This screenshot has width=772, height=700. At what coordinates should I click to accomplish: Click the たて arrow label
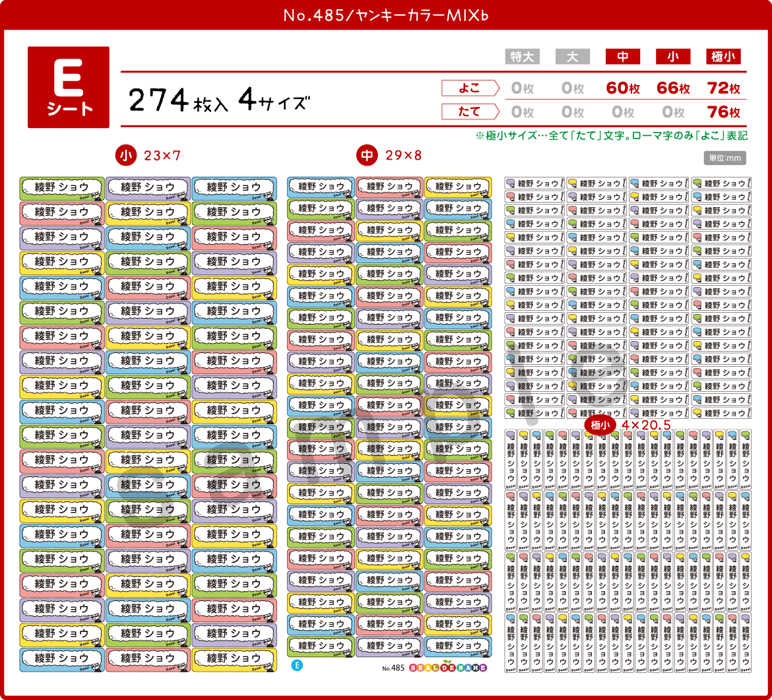470,111
